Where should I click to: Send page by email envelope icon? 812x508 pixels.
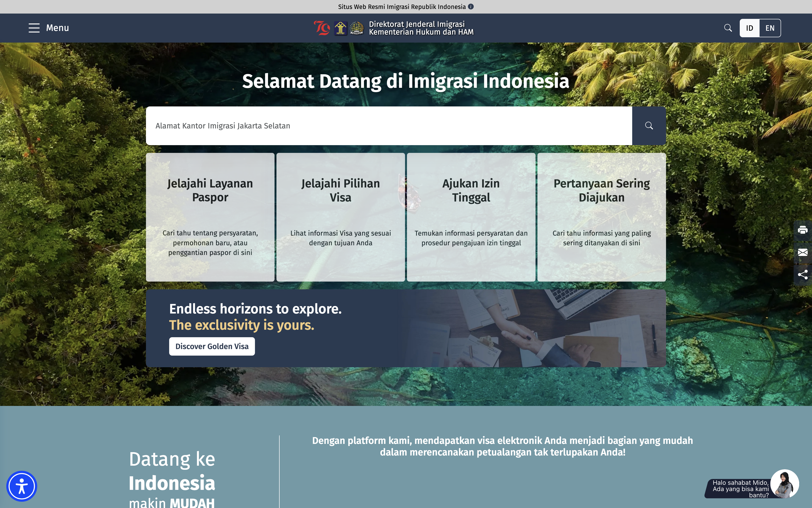point(803,252)
